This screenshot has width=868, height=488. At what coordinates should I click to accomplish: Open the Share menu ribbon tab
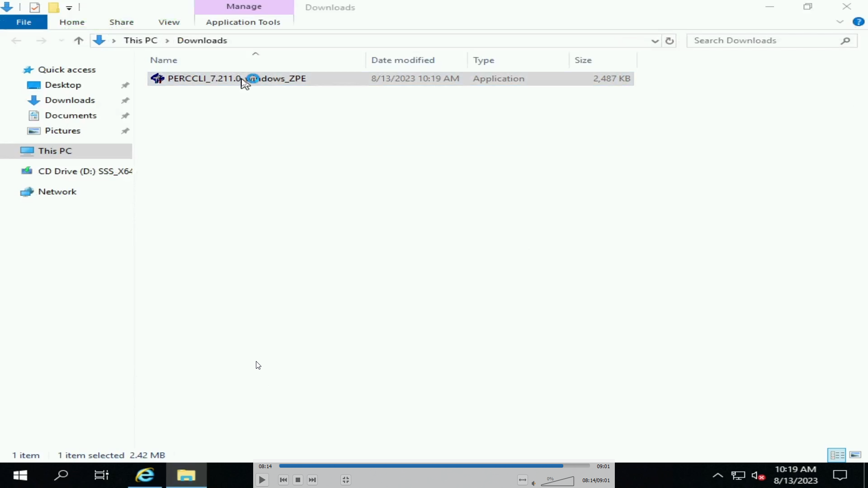[x=122, y=22]
